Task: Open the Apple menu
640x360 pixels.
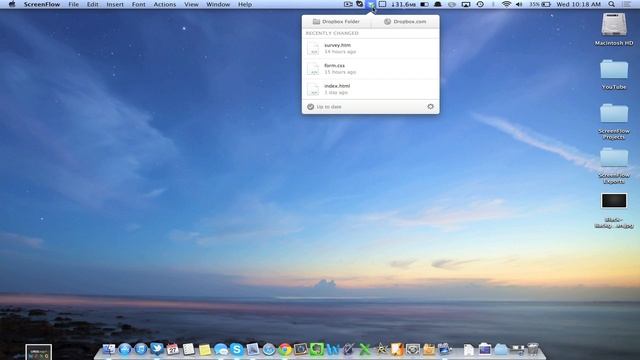Action: (12, 4)
